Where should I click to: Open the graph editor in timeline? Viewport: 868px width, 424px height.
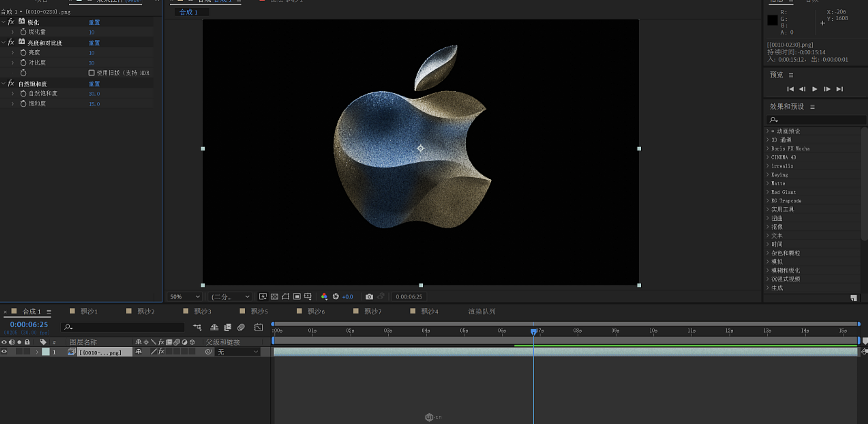coord(258,327)
